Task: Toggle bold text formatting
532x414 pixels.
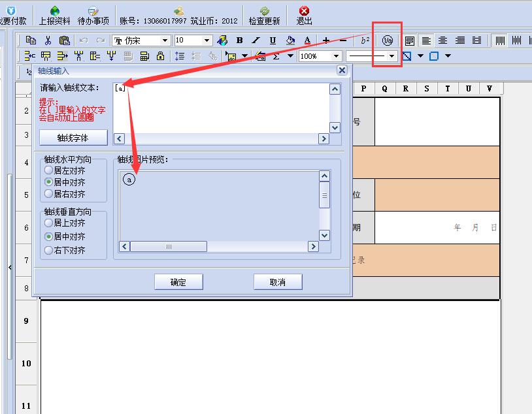Action: click(239, 40)
